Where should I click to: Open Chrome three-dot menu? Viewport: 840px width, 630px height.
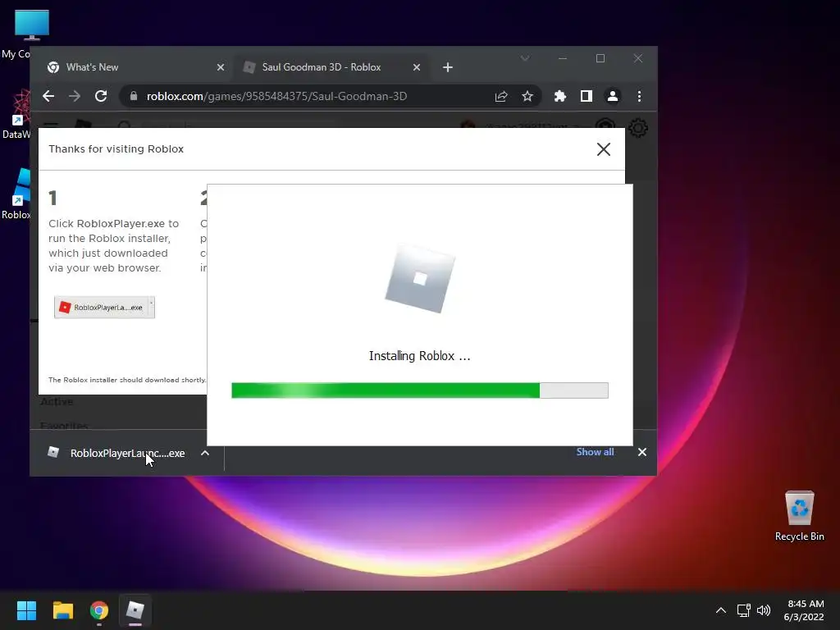639,96
